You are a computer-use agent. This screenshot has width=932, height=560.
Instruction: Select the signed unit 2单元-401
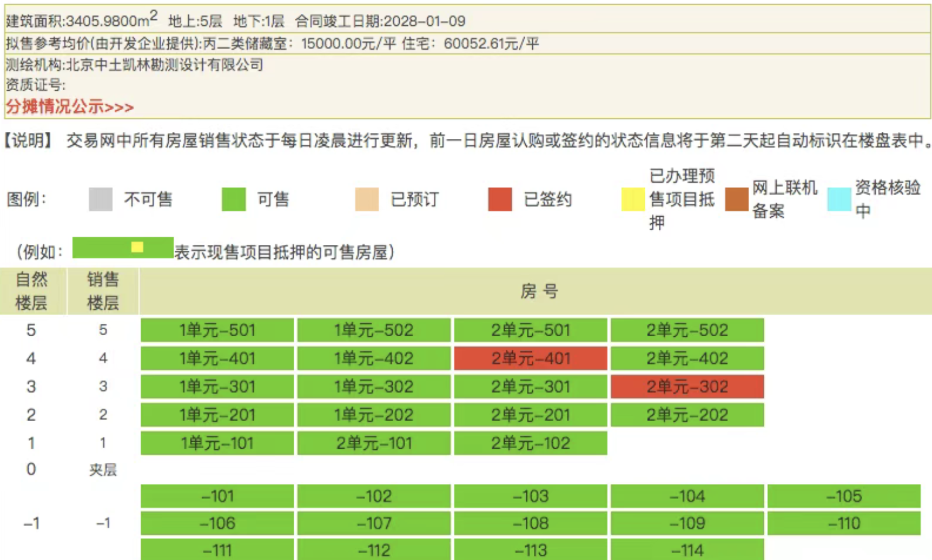coord(530,358)
